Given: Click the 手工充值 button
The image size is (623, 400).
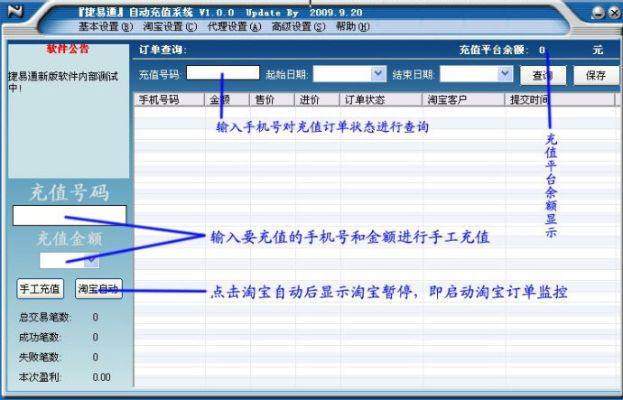Looking at the screenshot, I should pyautogui.click(x=41, y=288).
